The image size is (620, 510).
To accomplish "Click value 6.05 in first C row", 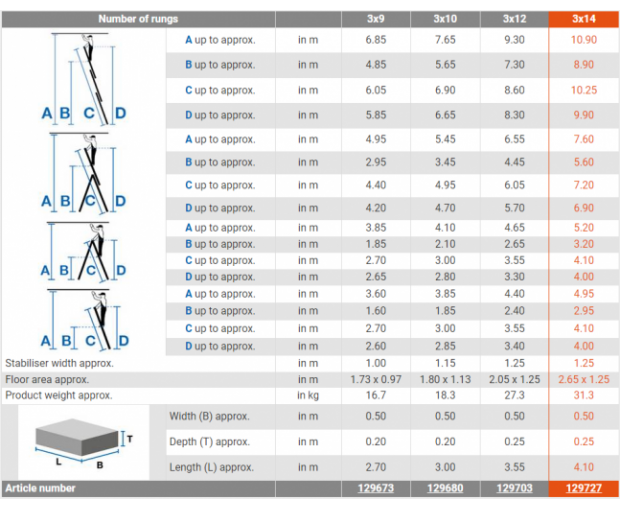I will click(376, 90).
